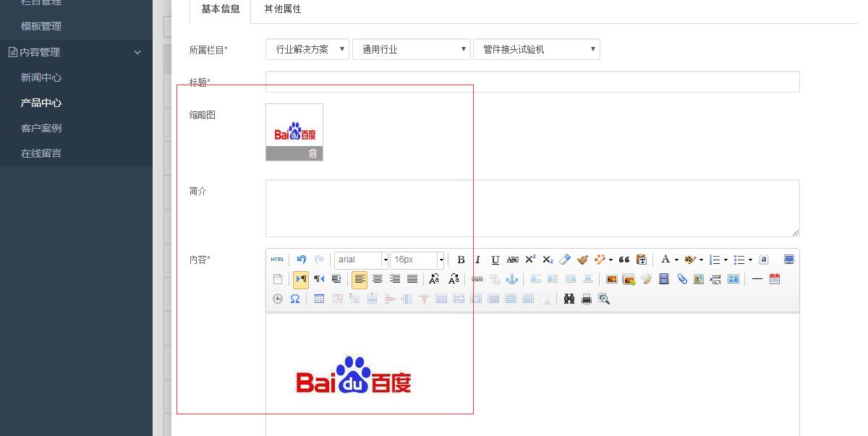Open the scrawl palette tool

coord(646,279)
